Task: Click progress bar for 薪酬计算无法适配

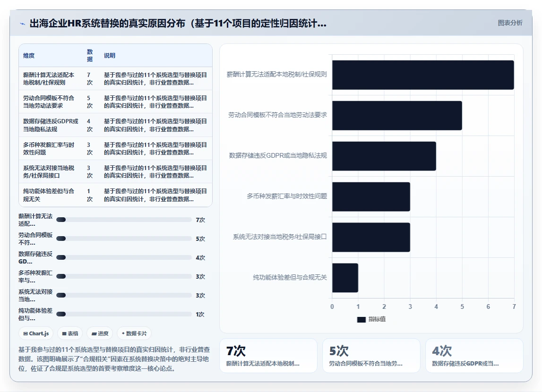Action: pos(124,220)
